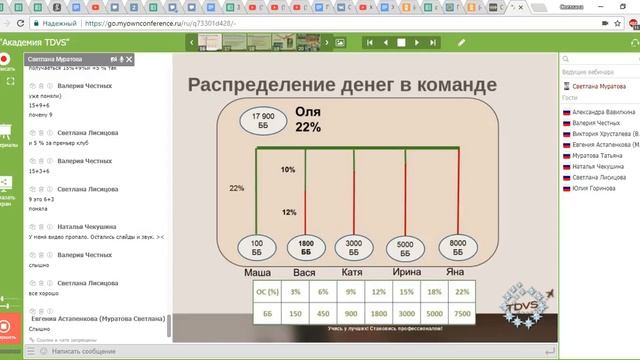This screenshot has width=640, height=360.
Task: Click info icon on Валерия Честных 'слышно' message
Action: (50, 255)
